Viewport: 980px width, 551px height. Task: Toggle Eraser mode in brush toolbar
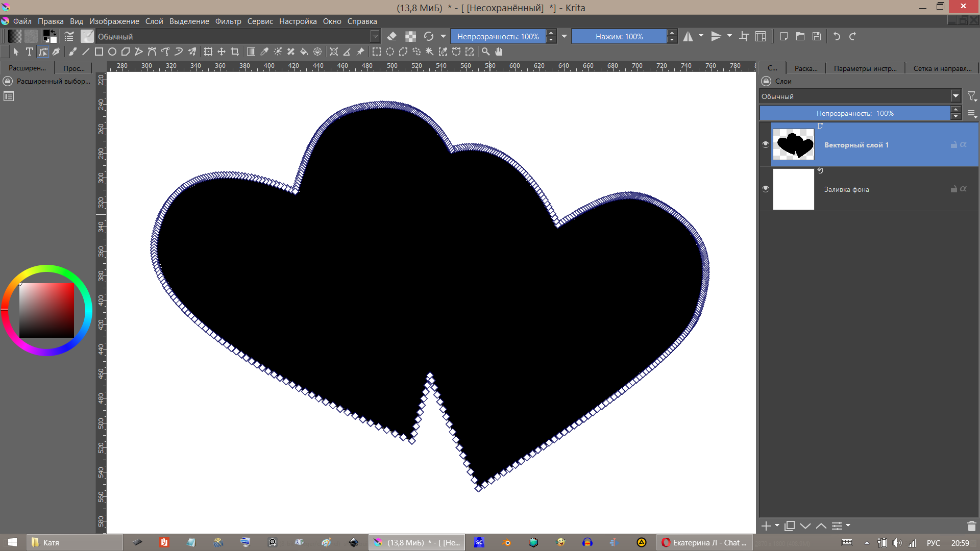click(x=392, y=36)
